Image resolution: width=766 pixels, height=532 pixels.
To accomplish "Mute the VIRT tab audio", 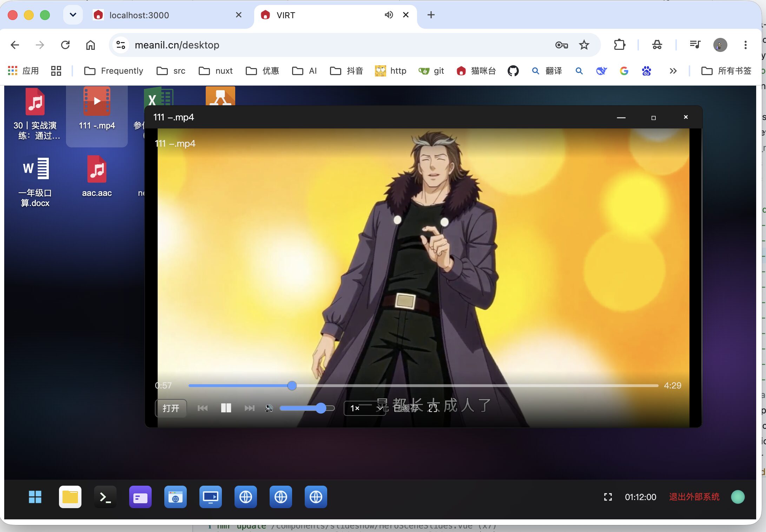I will click(389, 15).
